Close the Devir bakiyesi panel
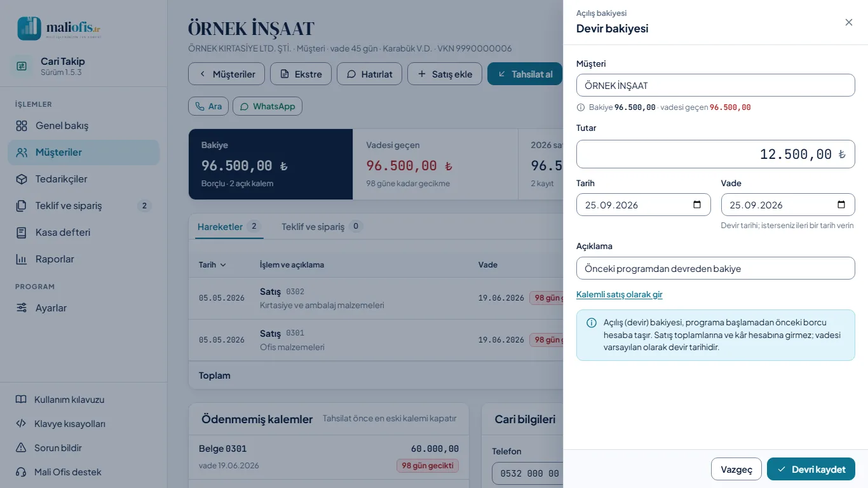This screenshot has height=488, width=868. (849, 22)
